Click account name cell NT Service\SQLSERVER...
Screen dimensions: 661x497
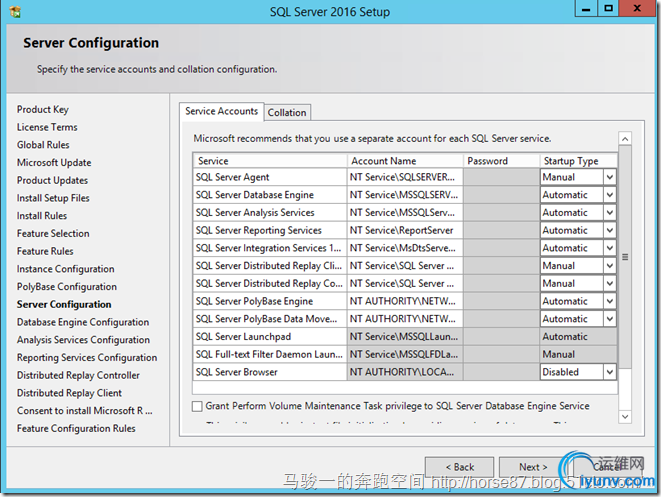point(405,177)
